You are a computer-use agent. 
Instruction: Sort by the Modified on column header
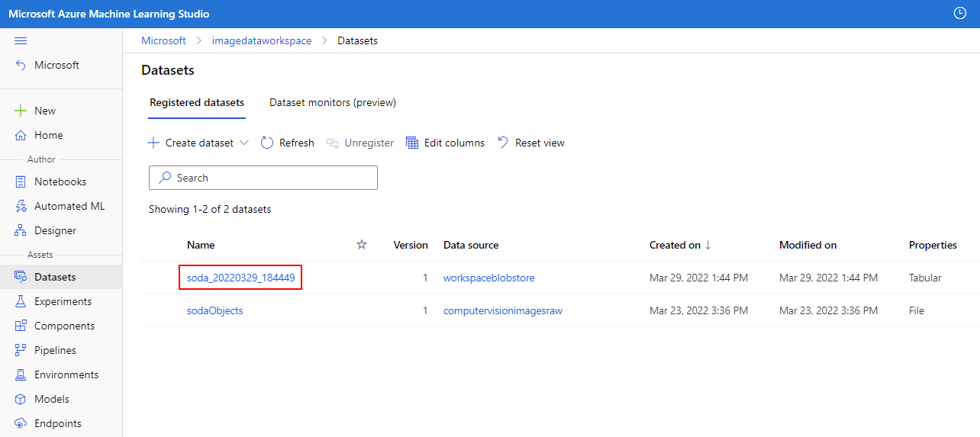(808, 245)
